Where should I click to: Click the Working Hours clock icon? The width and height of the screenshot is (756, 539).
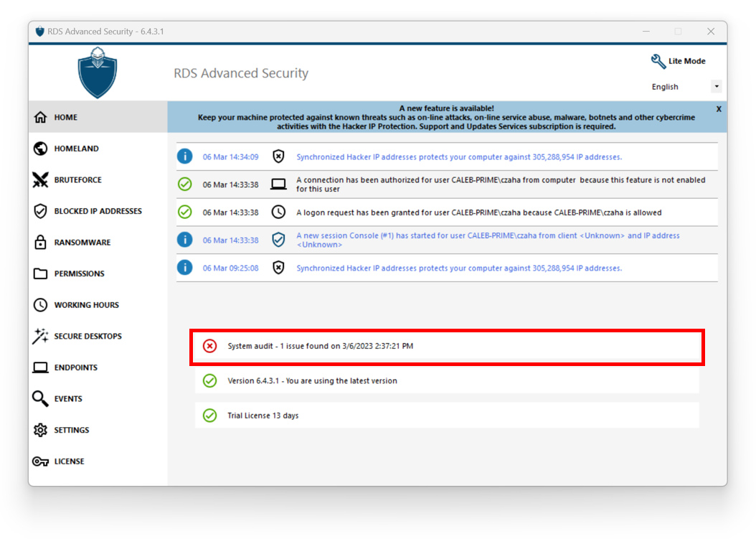click(x=40, y=305)
